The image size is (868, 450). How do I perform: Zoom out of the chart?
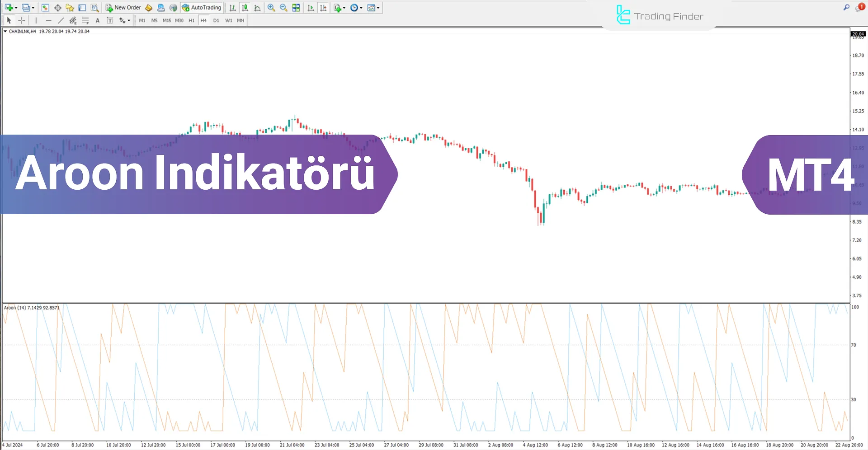pyautogui.click(x=283, y=8)
